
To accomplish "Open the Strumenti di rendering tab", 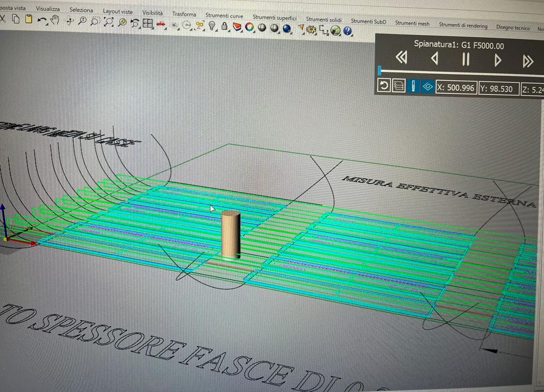I will coord(463,26).
